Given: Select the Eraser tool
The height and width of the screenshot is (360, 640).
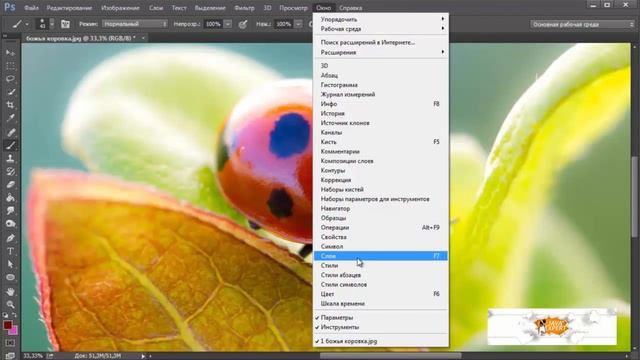Looking at the screenshot, I should pyautogui.click(x=10, y=184).
